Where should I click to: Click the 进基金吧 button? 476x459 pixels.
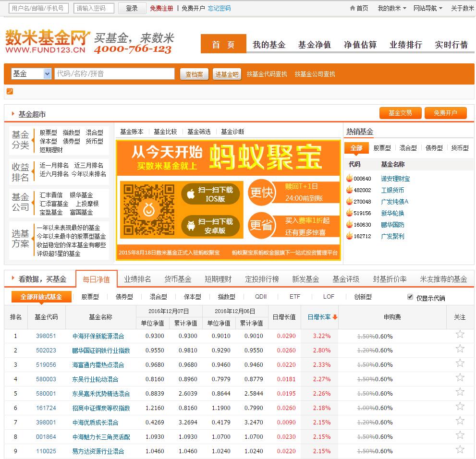[x=227, y=74]
